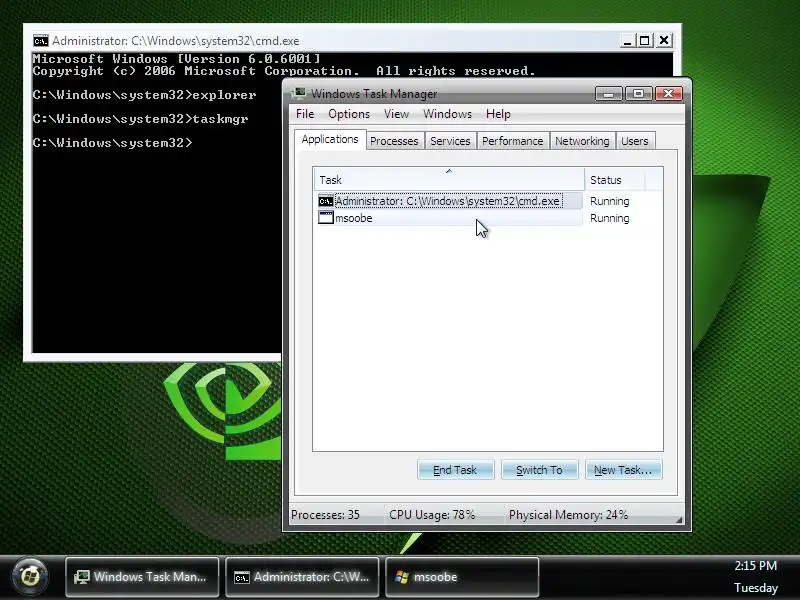The height and width of the screenshot is (600, 800).
Task: Select the msoobe task row
Action: (x=448, y=218)
